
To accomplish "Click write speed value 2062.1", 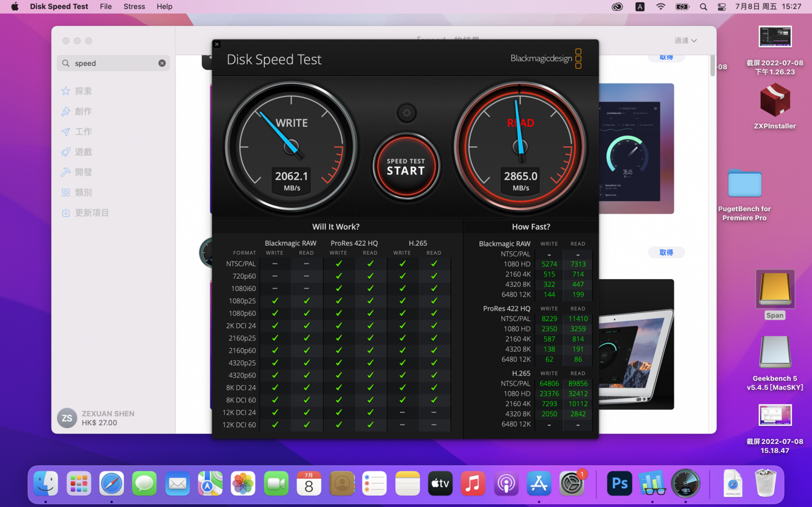I will (292, 176).
